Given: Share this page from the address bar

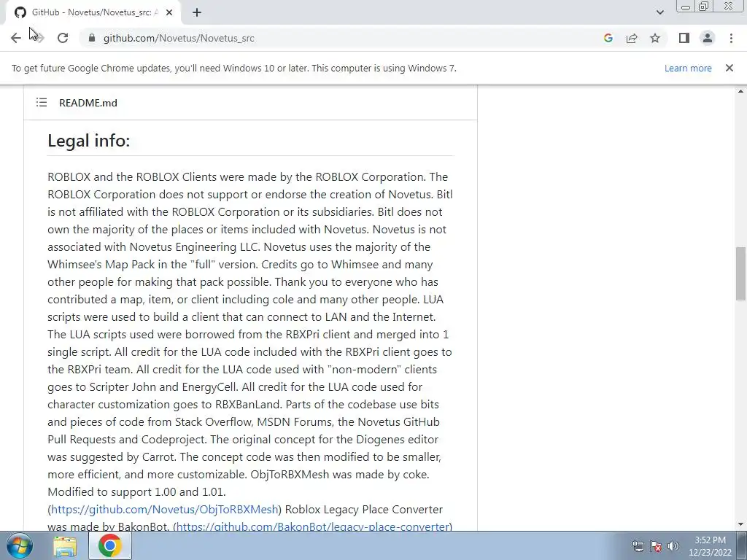Looking at the screenshot, I should point(632,38).
